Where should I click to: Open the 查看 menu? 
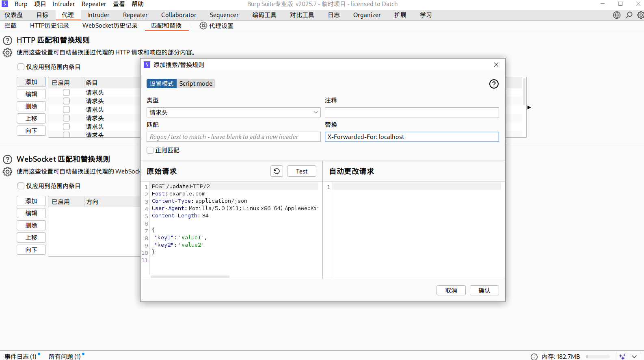pos(119,4)
